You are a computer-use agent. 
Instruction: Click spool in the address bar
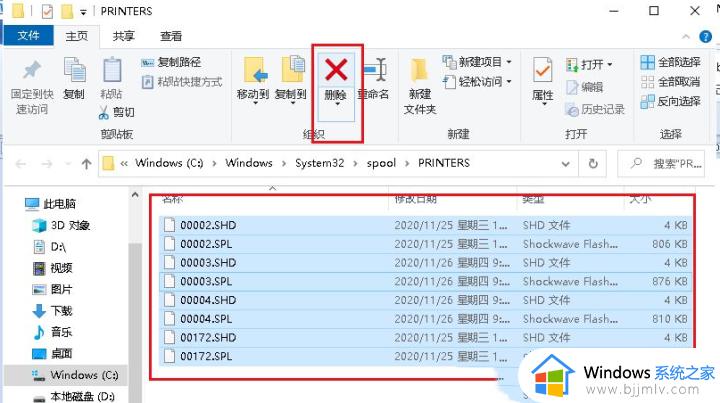click(381, 163)
